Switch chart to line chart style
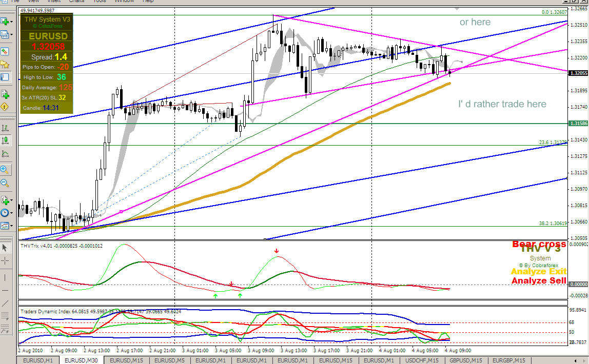This screenshot has height=364, width=589. pos(5,153)
